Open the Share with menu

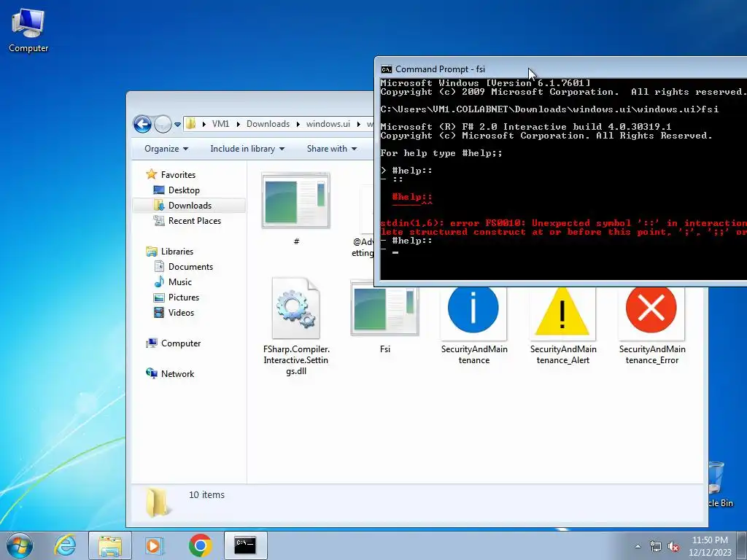click(x=332, y=149)
